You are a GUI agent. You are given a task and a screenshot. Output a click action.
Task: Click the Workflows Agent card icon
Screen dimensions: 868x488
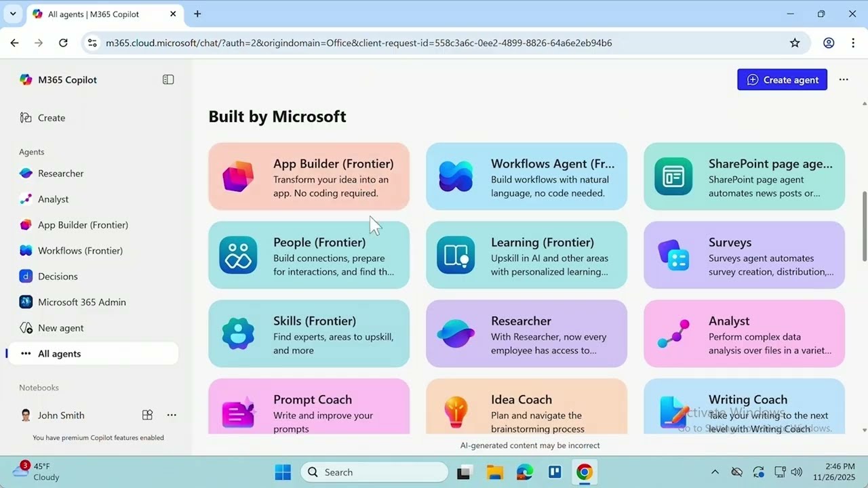456,176
